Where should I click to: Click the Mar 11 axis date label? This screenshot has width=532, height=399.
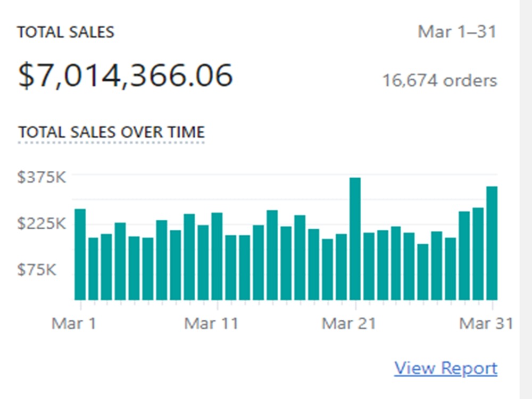(x=211, y=323)
